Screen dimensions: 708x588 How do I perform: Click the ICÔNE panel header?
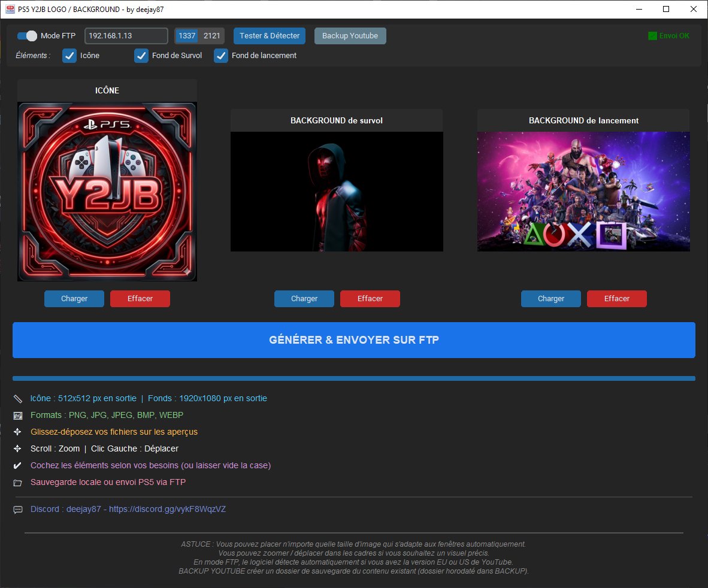tap(107, 90)
